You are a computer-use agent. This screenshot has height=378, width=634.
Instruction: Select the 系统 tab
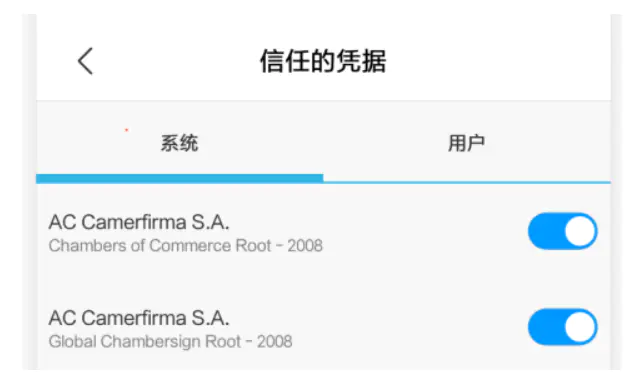click(x=180, y=143)
